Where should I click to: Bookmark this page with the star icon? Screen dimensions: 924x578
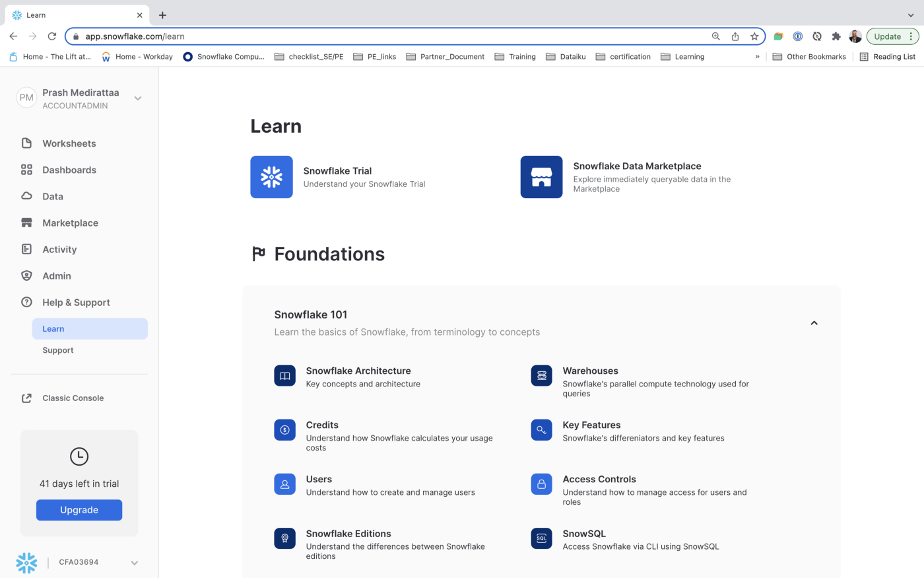(x=754, y=36)
